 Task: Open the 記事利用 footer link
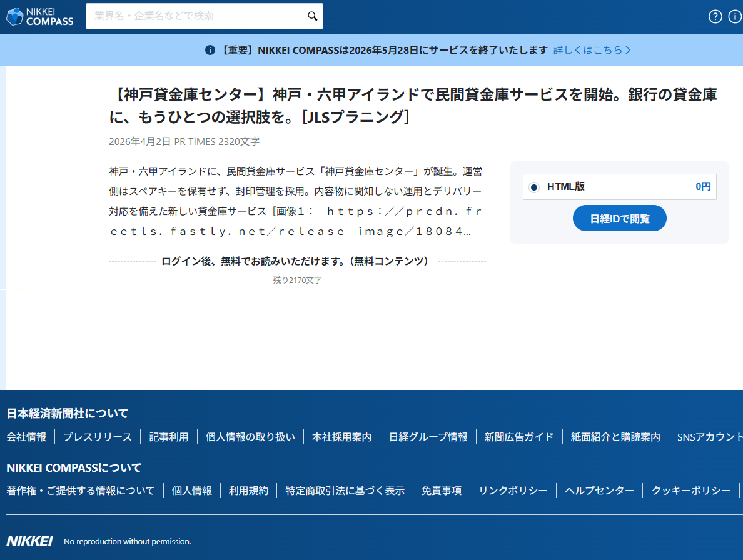coord(168,437)
